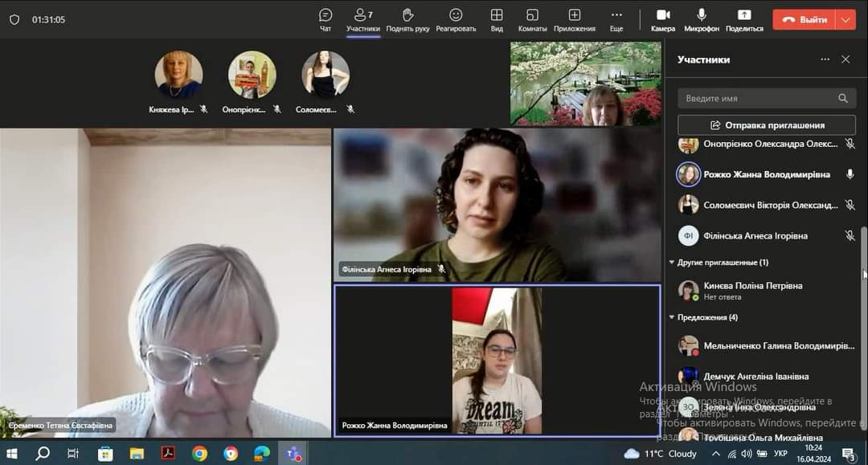Select Мельниченко Галина Володимирівна suggestion
This screenshot has width=868, height=465.
tap(766, 345)
